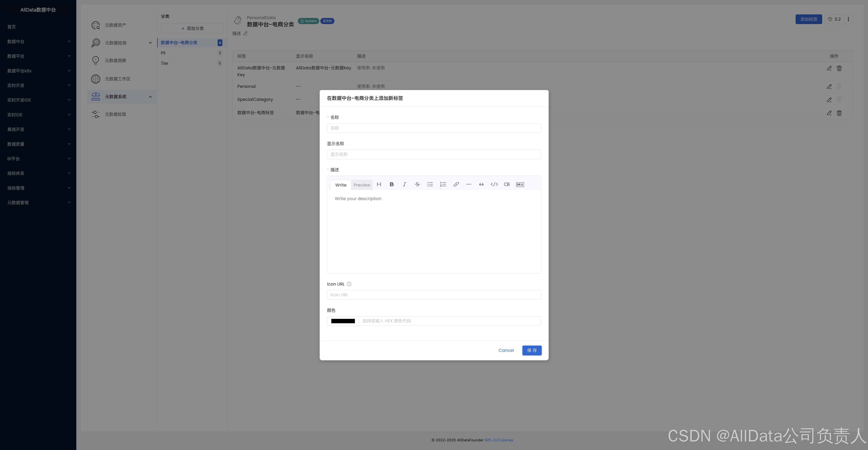Open the black color swatch picker

[x=343, y=321]
